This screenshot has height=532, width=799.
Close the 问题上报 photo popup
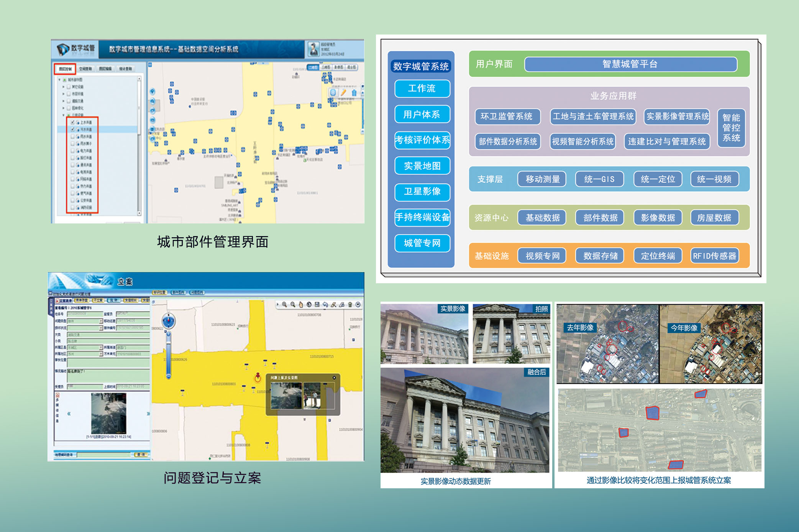coord(334,378)
